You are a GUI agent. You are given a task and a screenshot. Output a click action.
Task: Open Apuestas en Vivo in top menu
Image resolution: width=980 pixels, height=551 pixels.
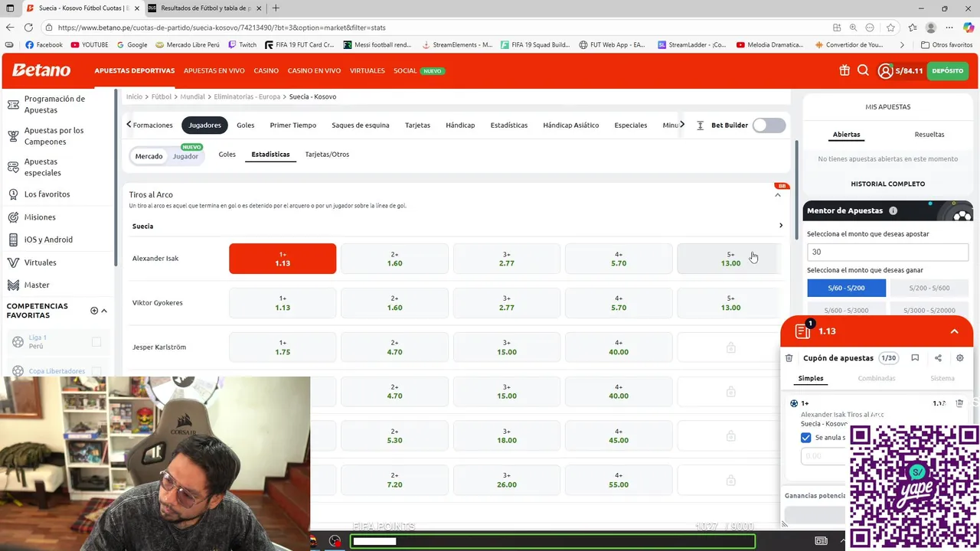pyautogui.click(x=214, y=70)
